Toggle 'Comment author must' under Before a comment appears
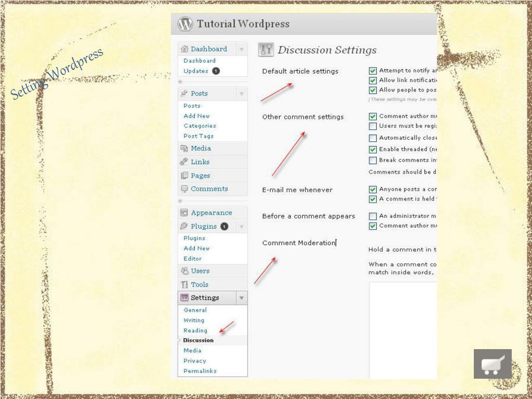532x399 pixels. click(x=373, y=226)
